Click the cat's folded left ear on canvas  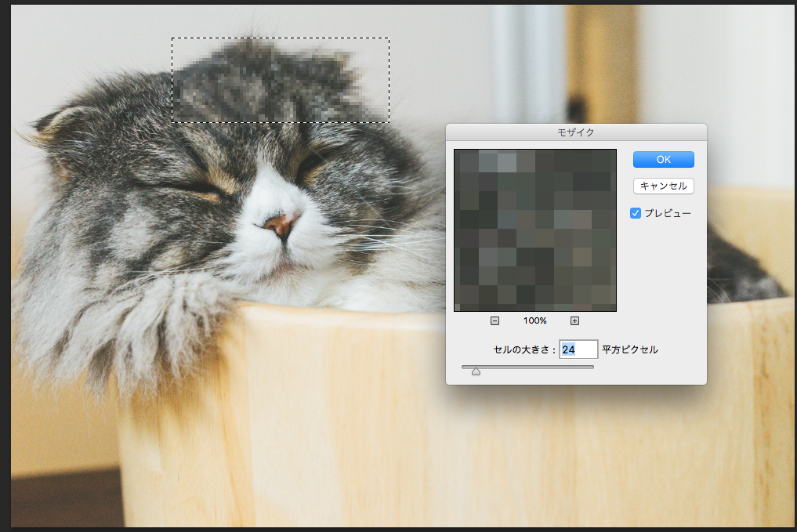coord(59,124)
